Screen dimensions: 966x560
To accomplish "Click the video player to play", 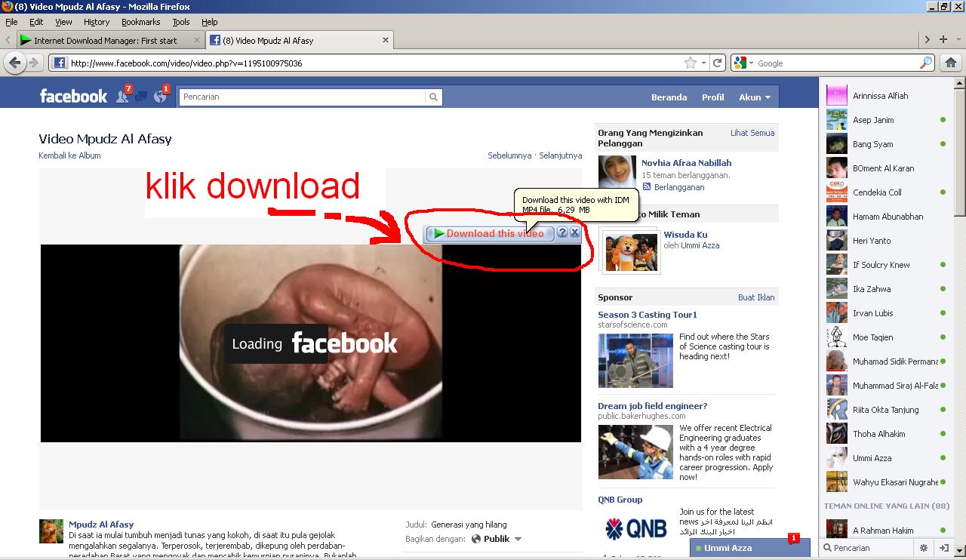I will coord(311,343).
